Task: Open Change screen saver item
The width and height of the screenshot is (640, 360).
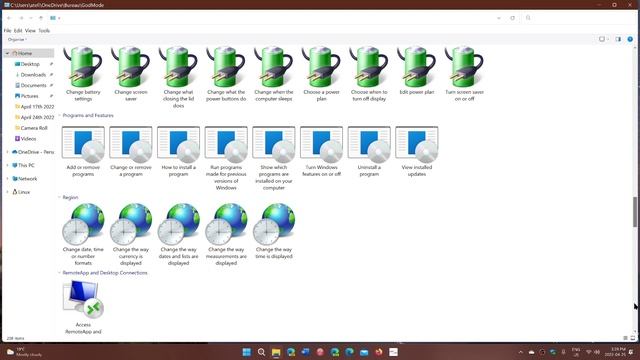Action: (x=131, y=74)
